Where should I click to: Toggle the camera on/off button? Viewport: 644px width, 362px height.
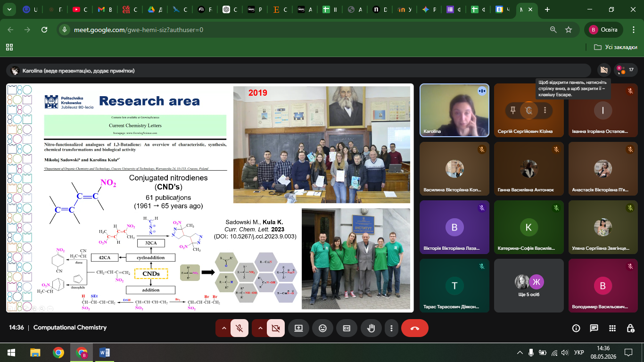[276, 328]
